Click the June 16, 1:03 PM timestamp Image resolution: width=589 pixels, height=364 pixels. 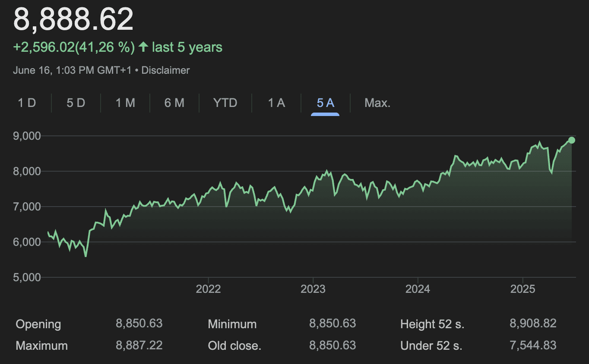(72, 70)
